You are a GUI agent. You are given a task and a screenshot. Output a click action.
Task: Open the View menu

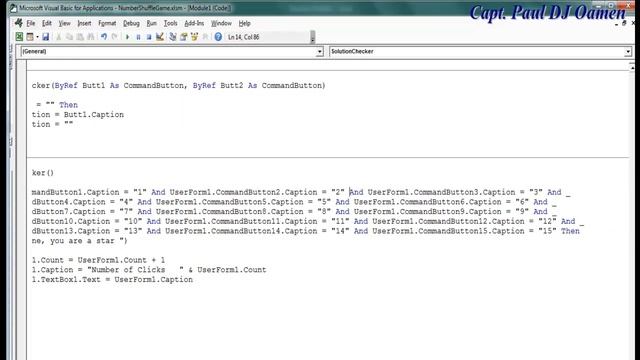(64, 23)
